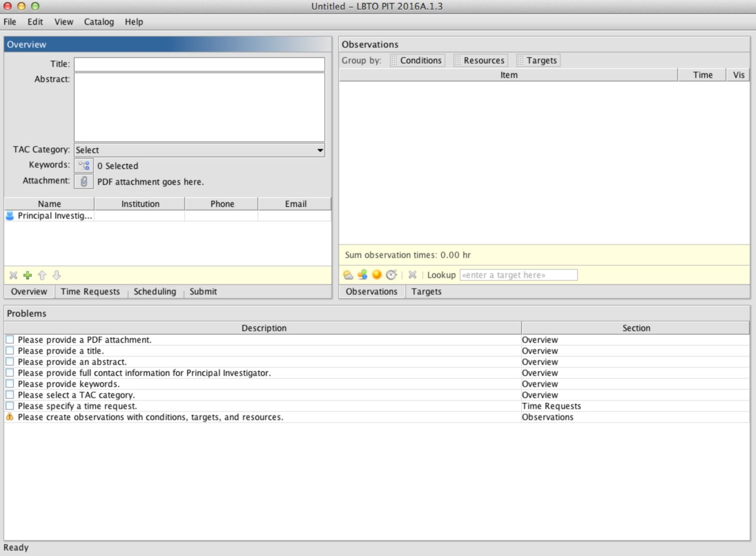The height and width of the screenshot is (556, 756).
Task: Switch to the Targets tab at the bottom
Action: click(426, 291)
